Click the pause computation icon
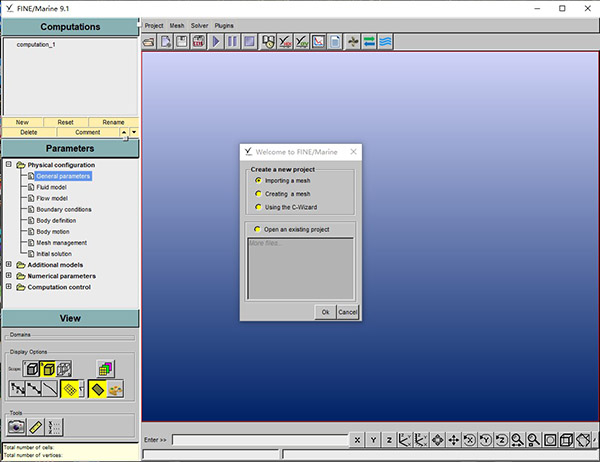The height and width of the screenshot is (462, 600). pos(233,42)
